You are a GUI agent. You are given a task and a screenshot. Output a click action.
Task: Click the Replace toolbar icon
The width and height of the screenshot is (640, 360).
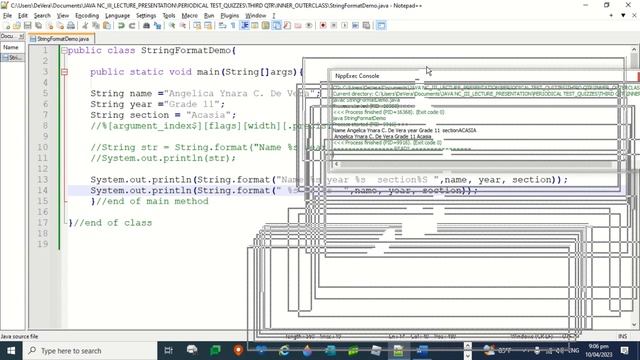click(157, 26)
